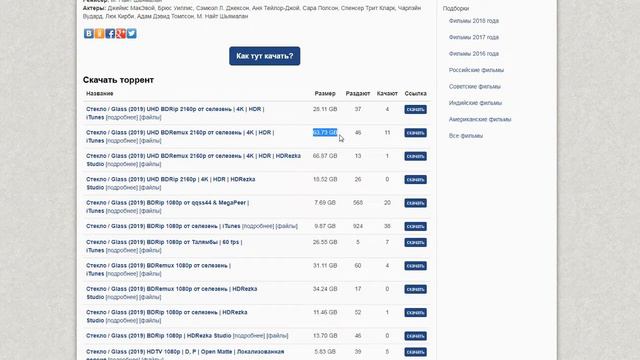Download the 26.11 GB UHD BDRip torrent

click(x=416, y=109)
